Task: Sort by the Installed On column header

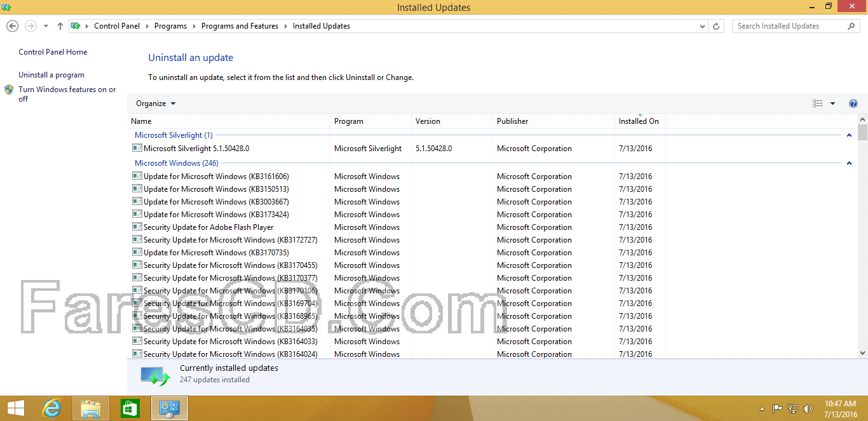Action: pos(641,121)
